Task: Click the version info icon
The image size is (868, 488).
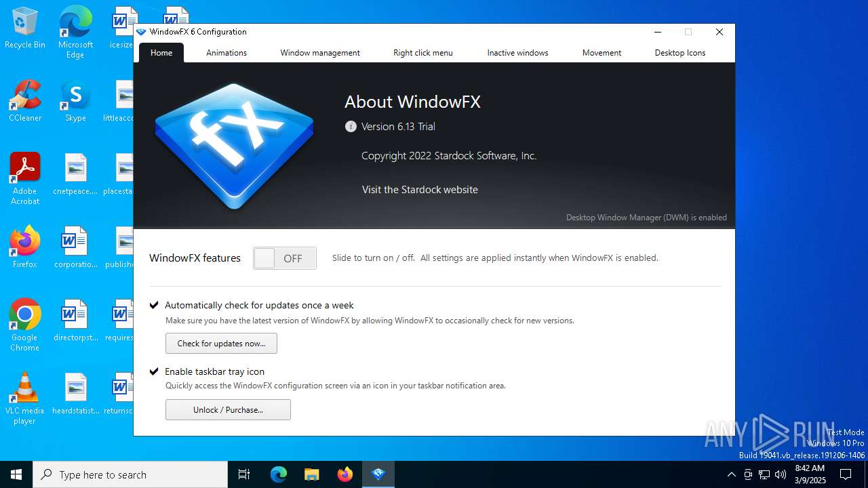Action: [x=351, y=127]
